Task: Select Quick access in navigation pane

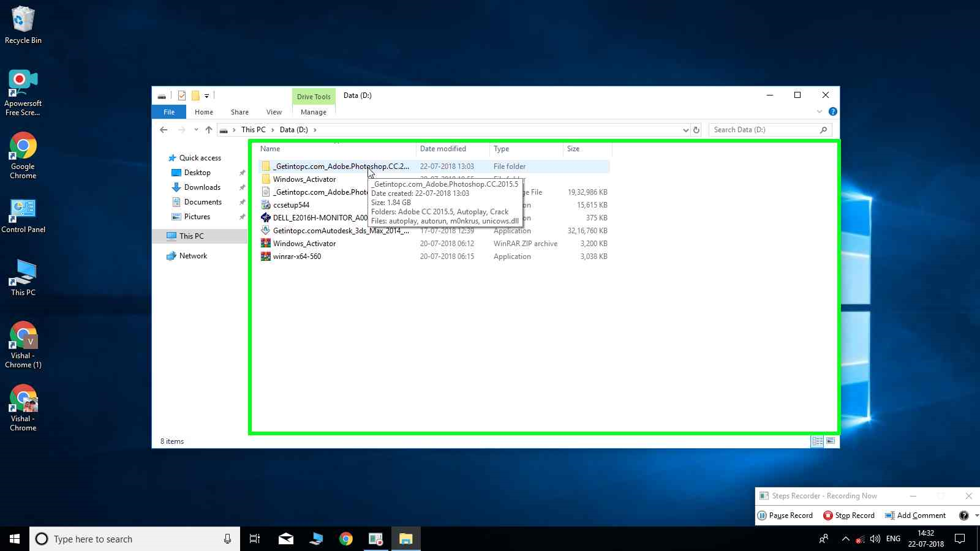Action: [200, 158]
